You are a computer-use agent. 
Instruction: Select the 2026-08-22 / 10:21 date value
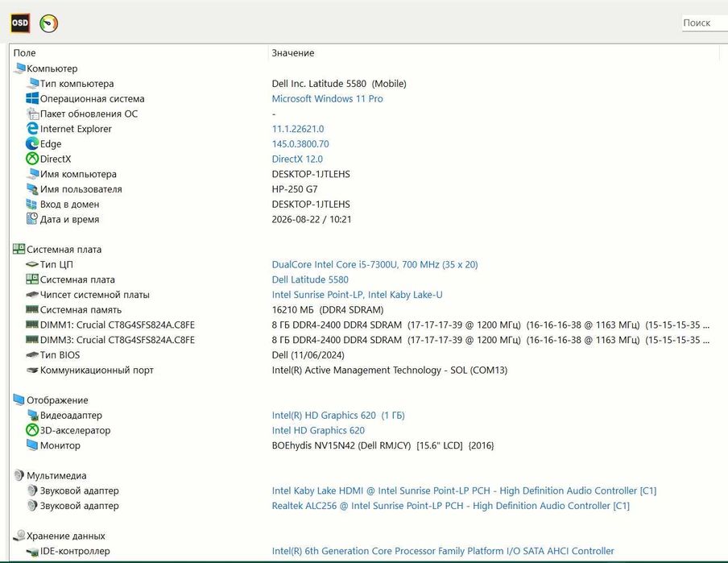point(312,219)
